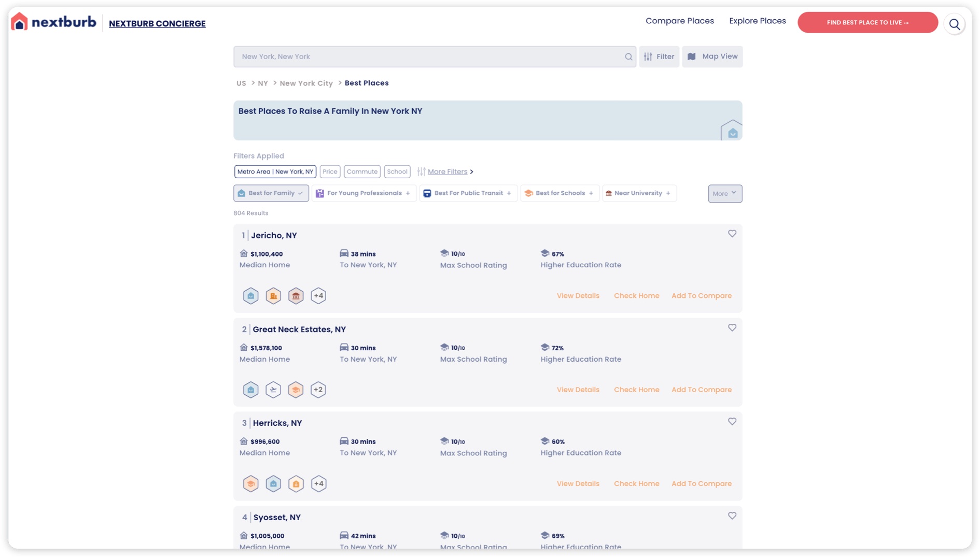Go to US breadcrumb

point(241,83)
